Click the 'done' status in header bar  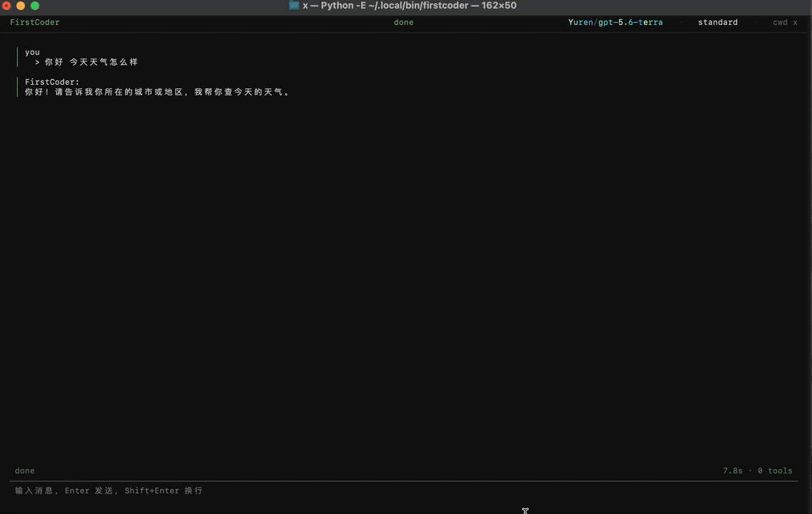(x=403, y=22)
